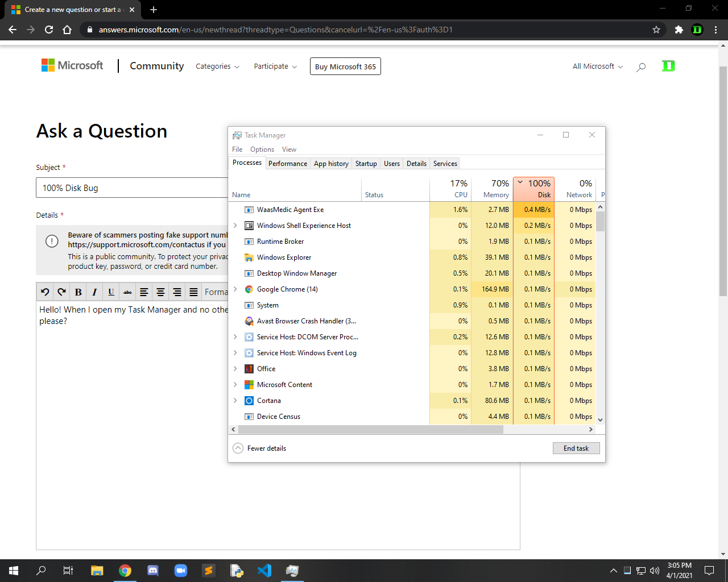Click the browser Back arrow

13,30
